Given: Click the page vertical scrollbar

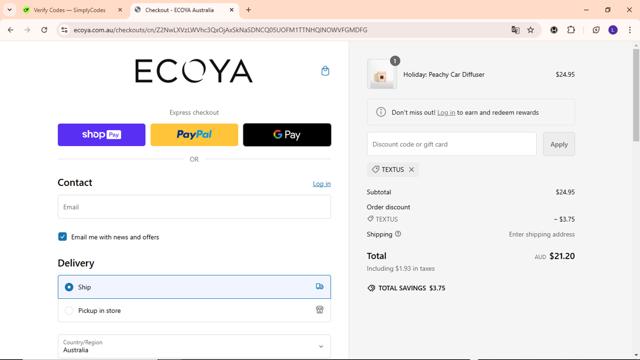Looking at the screenshot, I should (636, 96).
